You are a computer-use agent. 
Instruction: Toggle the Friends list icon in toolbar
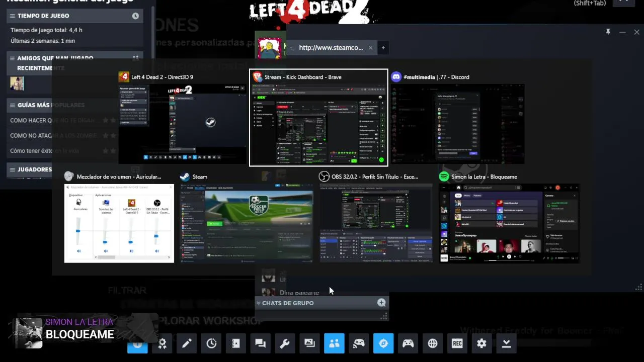coord(334,343)
